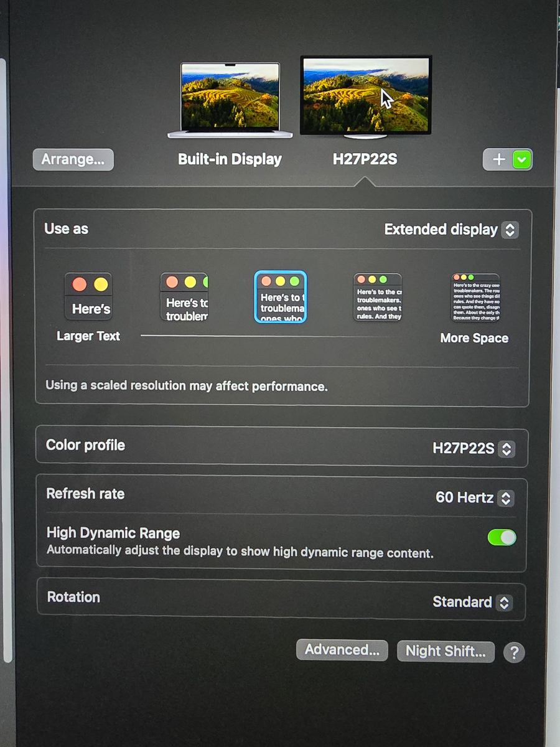The width and height of the screenshot is (560, 747).
Task: Click the help question mark button
Action: (514, 652)
